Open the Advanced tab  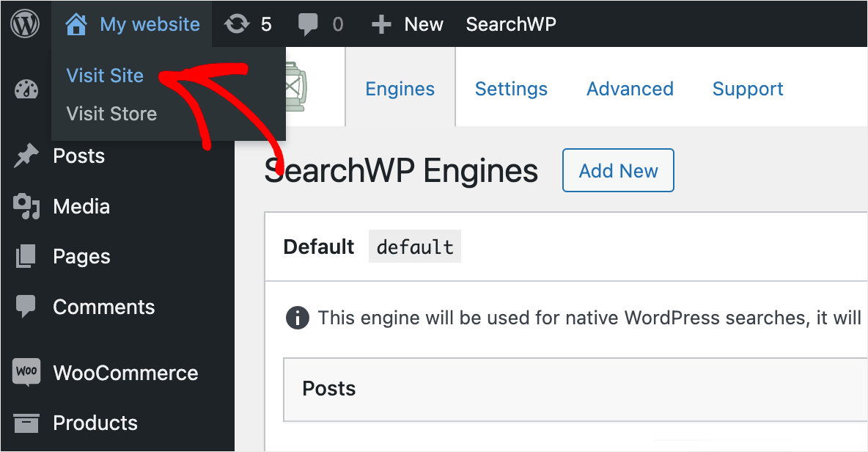point(630,89)
